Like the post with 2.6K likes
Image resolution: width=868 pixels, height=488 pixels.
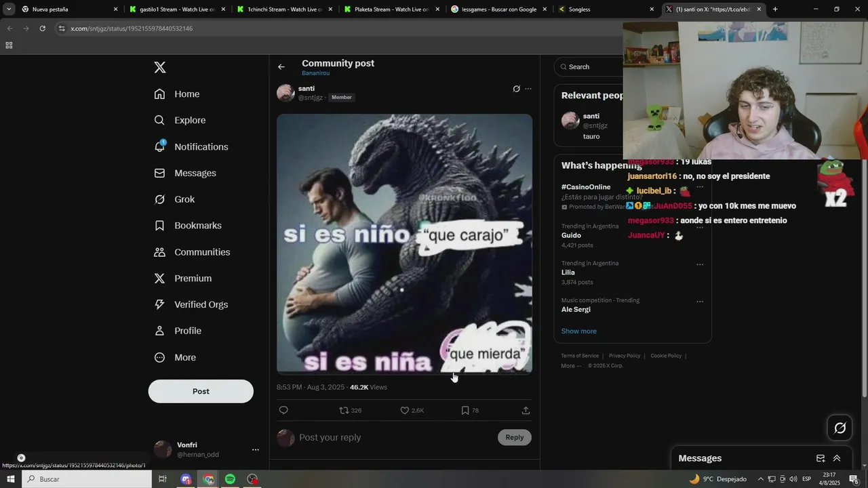(412, 410)
